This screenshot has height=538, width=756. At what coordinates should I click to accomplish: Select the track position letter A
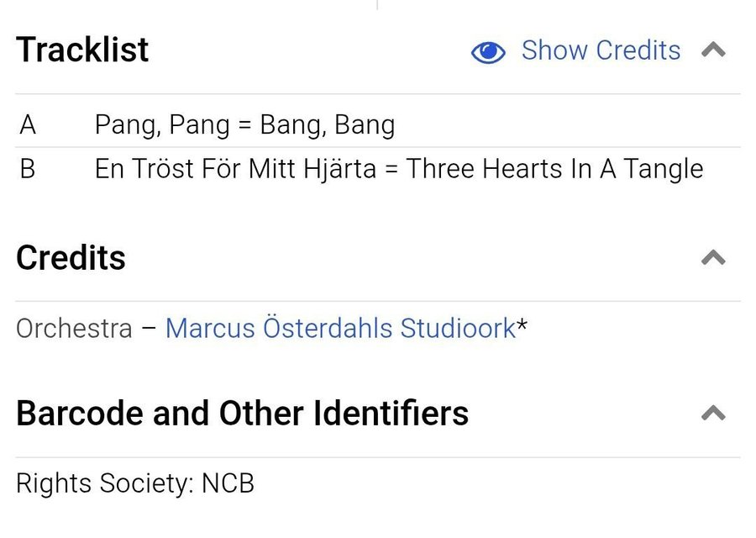pyautogui.click(x=28, y=125)
